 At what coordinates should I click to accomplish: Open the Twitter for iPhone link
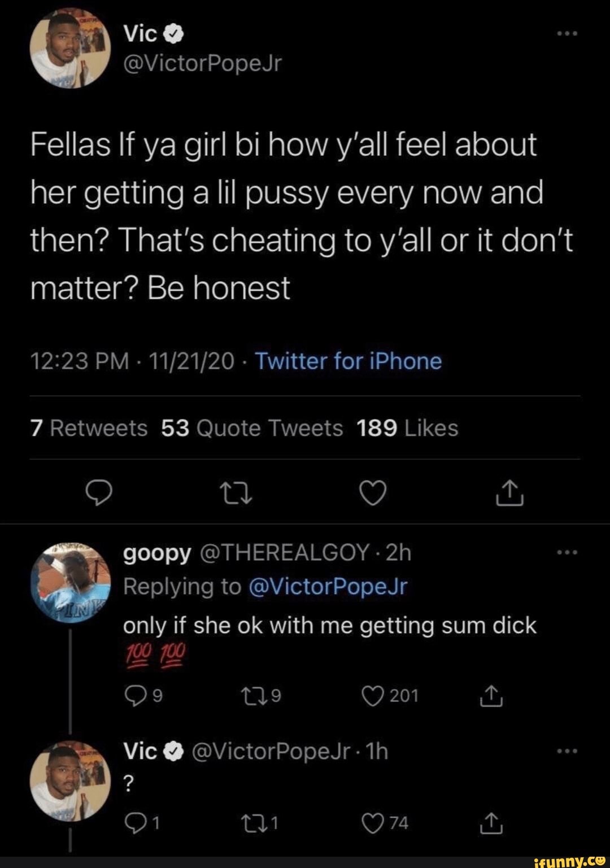pyautogui.click(x=348, y=361)
